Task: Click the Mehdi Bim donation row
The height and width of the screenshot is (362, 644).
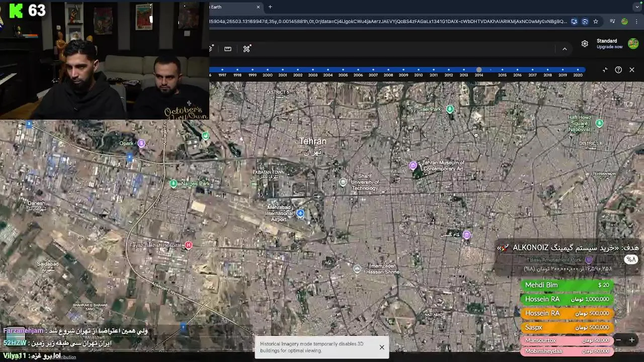Action: pos(567,285)
